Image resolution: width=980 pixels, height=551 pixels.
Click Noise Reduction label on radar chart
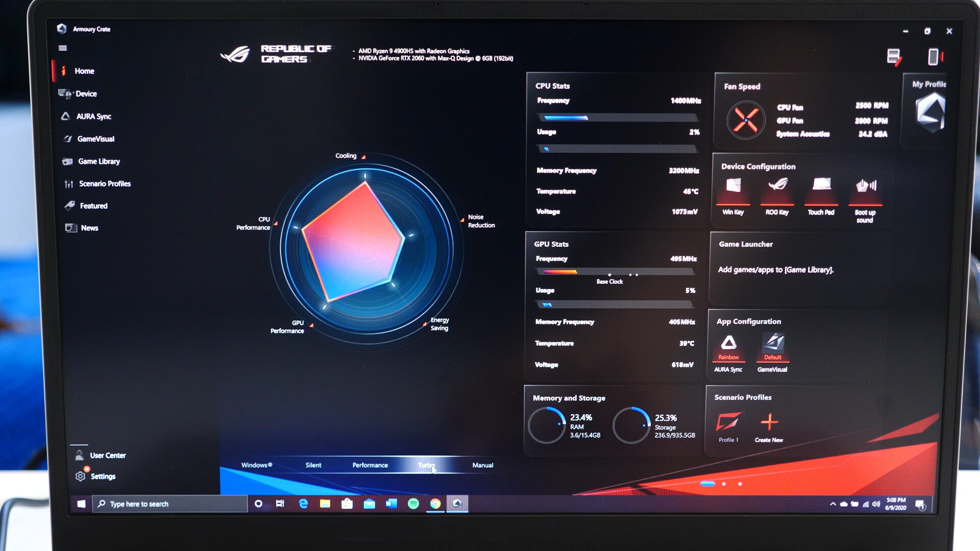click(481, 221)
